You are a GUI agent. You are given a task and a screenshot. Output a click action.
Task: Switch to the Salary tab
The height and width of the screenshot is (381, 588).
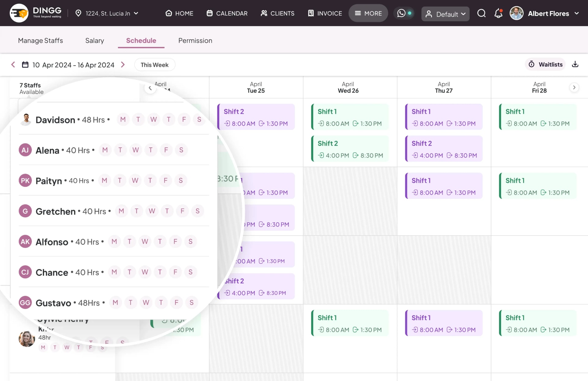coord(94,40)
